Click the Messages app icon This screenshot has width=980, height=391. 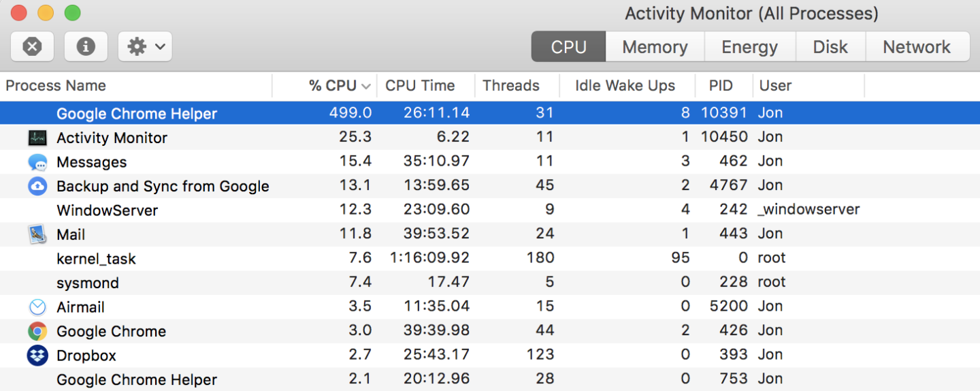click(x=37, y=162)
